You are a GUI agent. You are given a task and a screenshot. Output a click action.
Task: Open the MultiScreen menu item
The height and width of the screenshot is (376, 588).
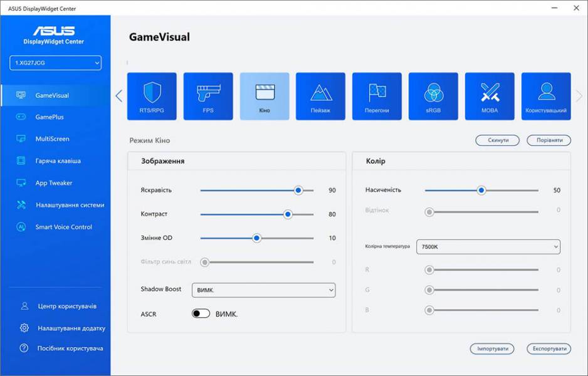(56, 138)
